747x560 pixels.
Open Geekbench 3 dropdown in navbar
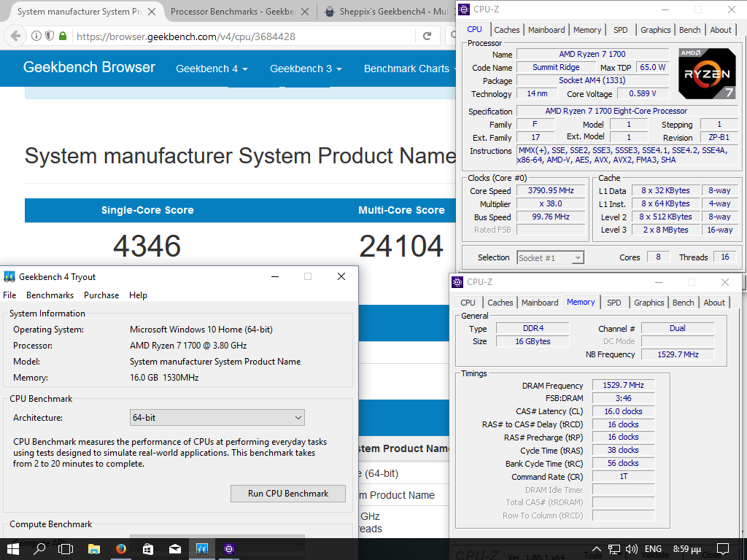(x=306, y=69)
